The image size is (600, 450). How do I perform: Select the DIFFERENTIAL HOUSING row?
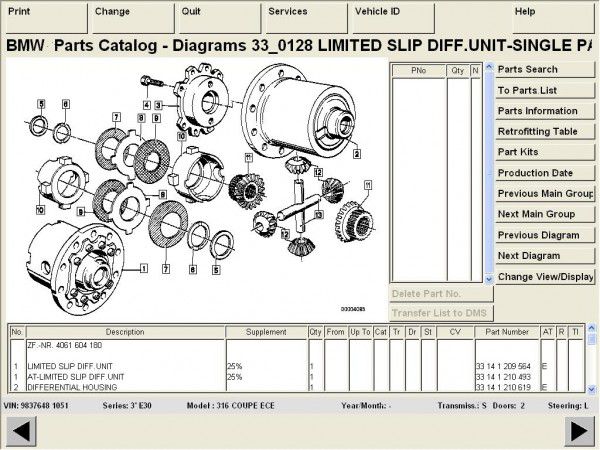point(297,387)
